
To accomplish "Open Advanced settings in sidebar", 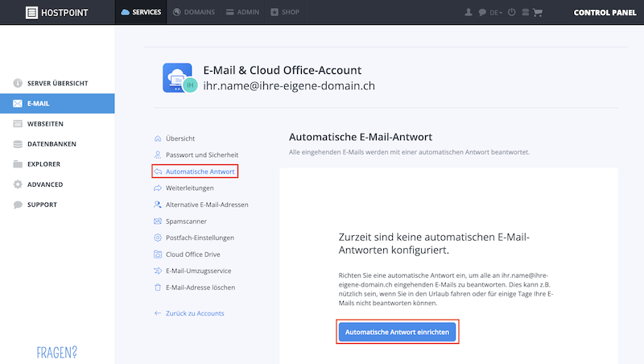I will 57,184.
